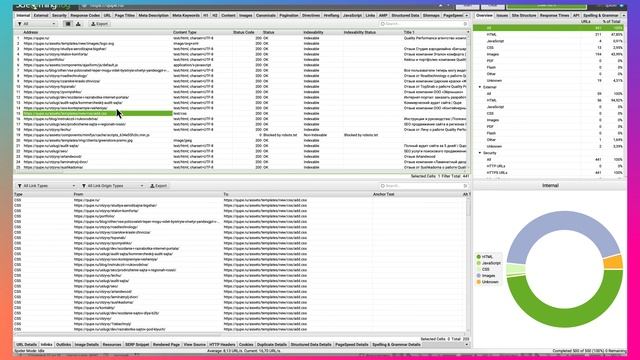Image resolution: width=640 pixels, height=360 pixels.
Task: Click the Export button in the top table toolbar
Action: 99,24
